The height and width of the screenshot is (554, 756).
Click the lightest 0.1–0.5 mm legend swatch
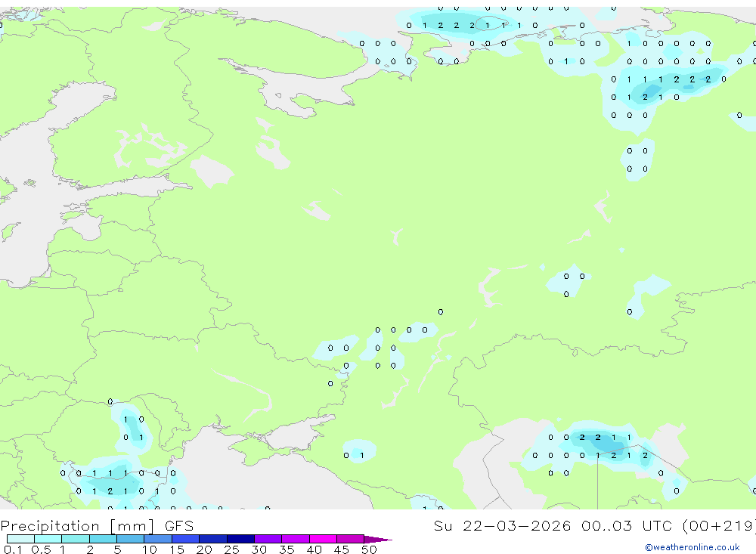(x=20, y=539)
